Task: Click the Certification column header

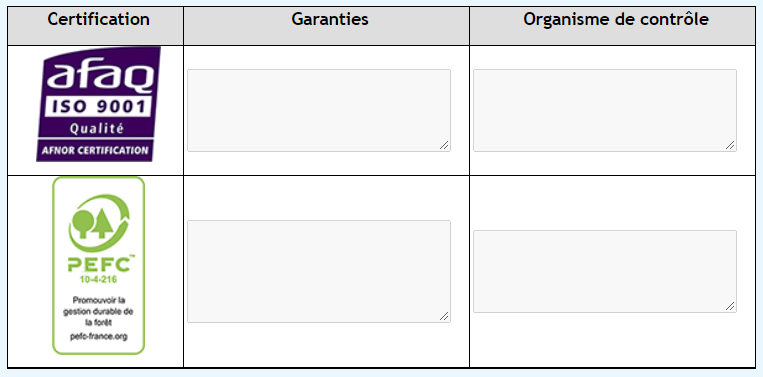Action: [x=98, y=19]
